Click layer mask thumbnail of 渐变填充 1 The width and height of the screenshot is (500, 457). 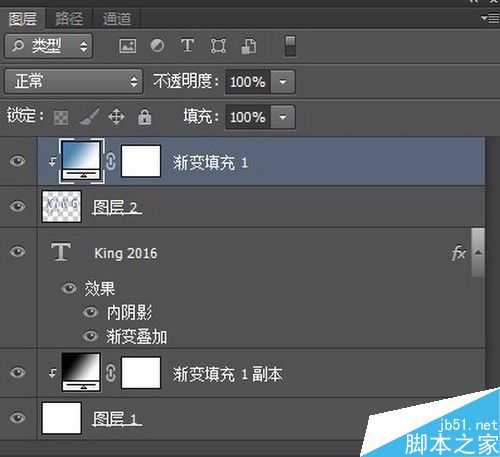[141, 161]
